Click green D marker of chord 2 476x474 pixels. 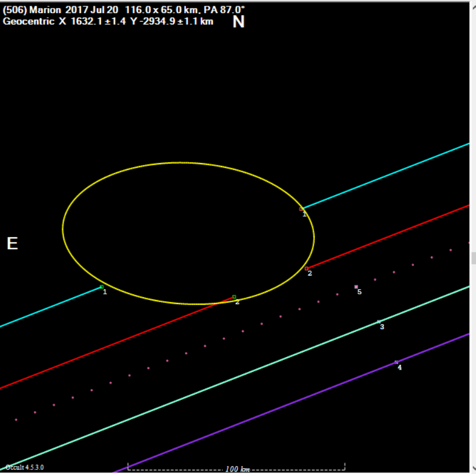[x=234, y=297]
